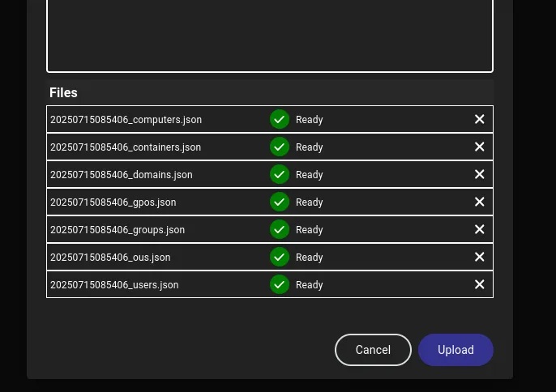556x392 pixels.
Task: Click the ready status icon for users.json
Action: (x=280, y=285)
